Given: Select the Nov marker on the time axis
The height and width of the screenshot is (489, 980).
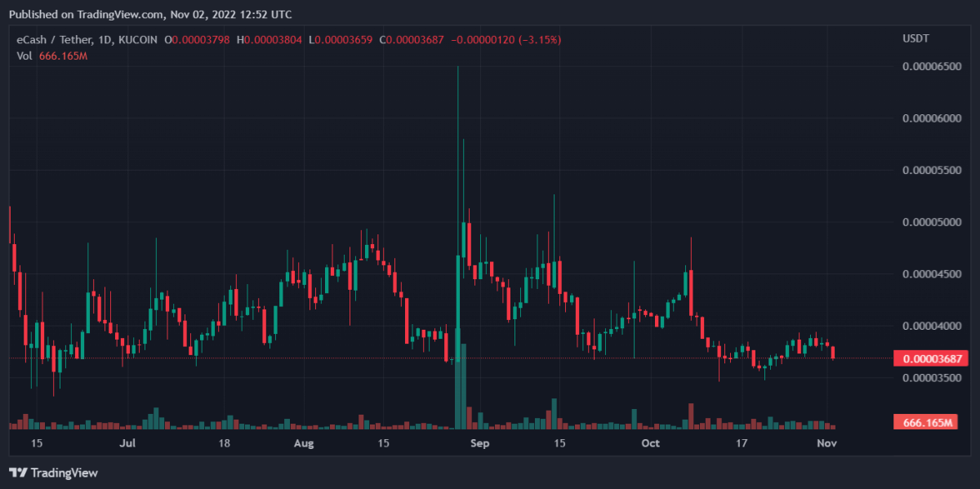Looking at the screenshot, I should click(827, 443).
